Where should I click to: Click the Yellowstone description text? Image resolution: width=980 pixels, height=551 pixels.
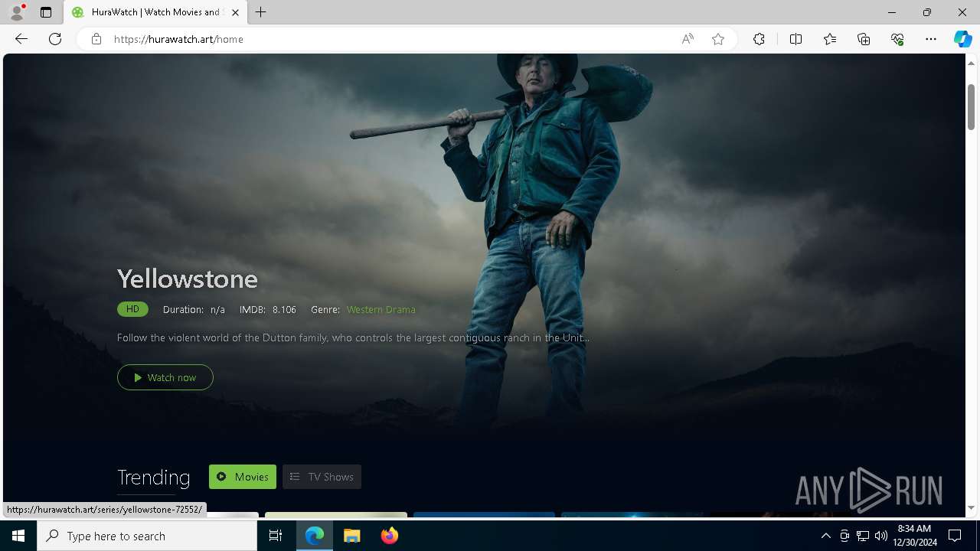click(353, 337)
